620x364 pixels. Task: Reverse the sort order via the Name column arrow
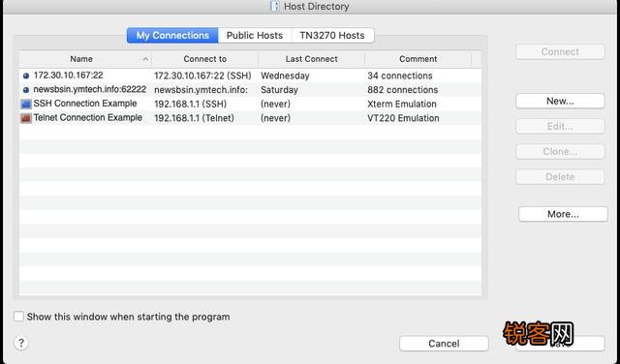pyautogui.click(x=145, y=59)
